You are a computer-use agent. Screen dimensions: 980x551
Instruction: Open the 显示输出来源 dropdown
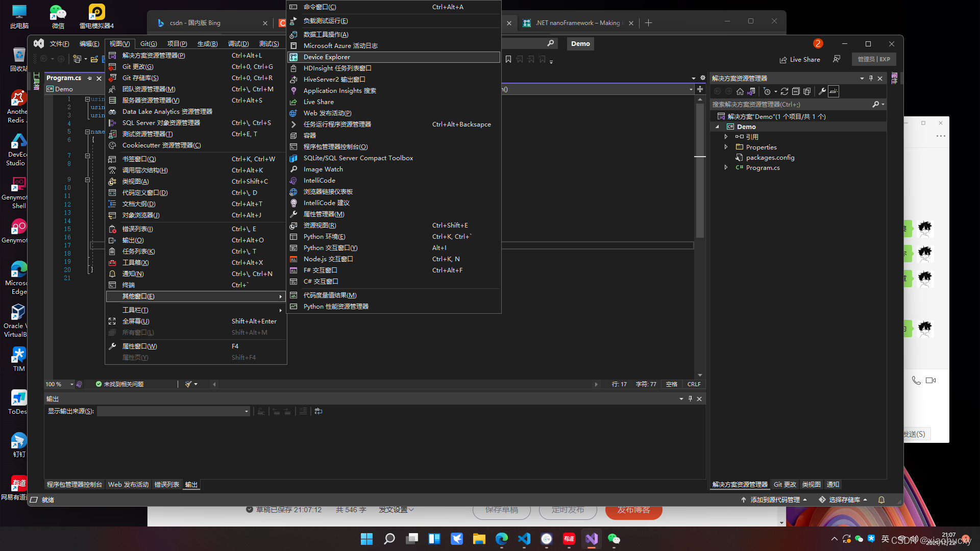tap(247, 411)
